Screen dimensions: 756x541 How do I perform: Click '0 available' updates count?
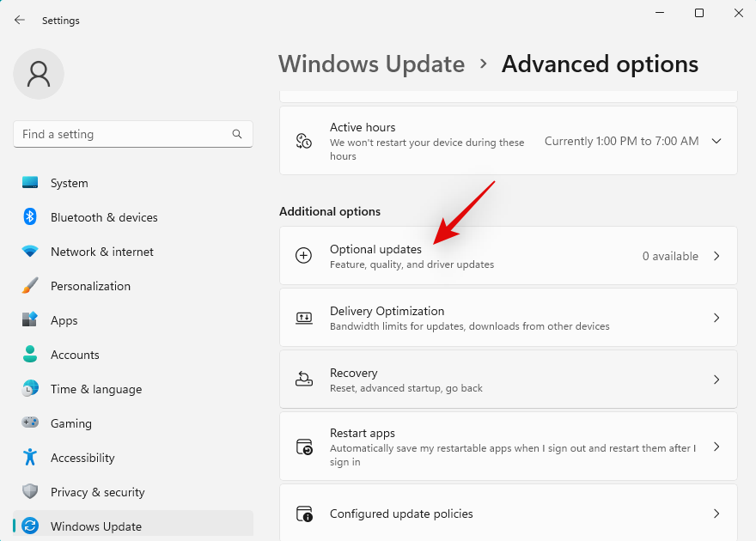point(670,256)
